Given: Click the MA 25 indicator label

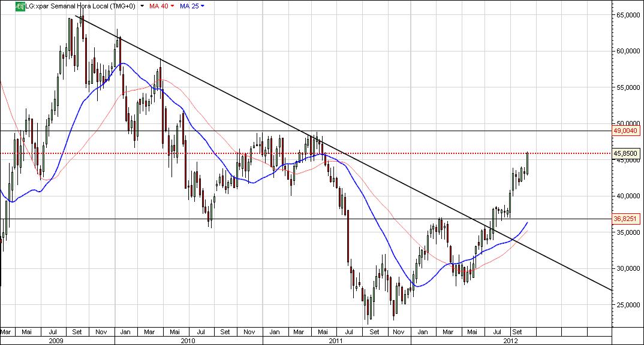Looking at the screenshot, I should pos(189,6).
